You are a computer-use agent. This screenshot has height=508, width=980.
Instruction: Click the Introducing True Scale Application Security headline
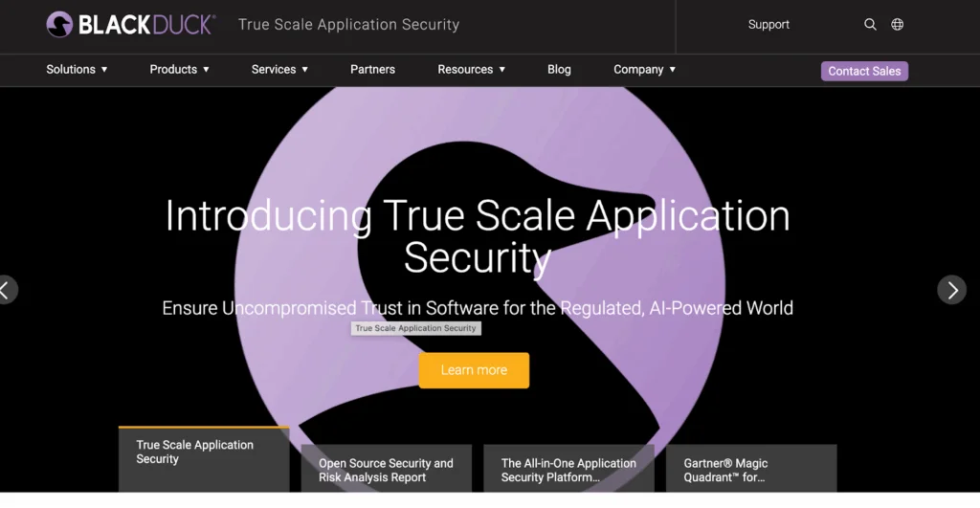[478, 236]
